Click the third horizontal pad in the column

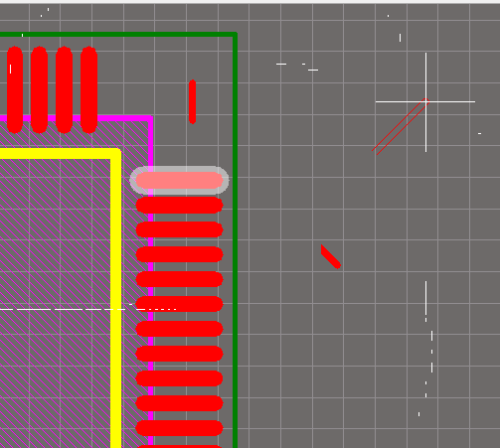179,229
